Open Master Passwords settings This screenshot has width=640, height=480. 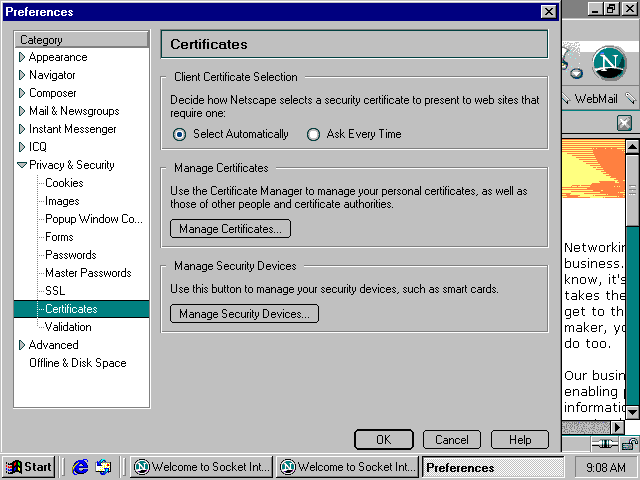88,273
